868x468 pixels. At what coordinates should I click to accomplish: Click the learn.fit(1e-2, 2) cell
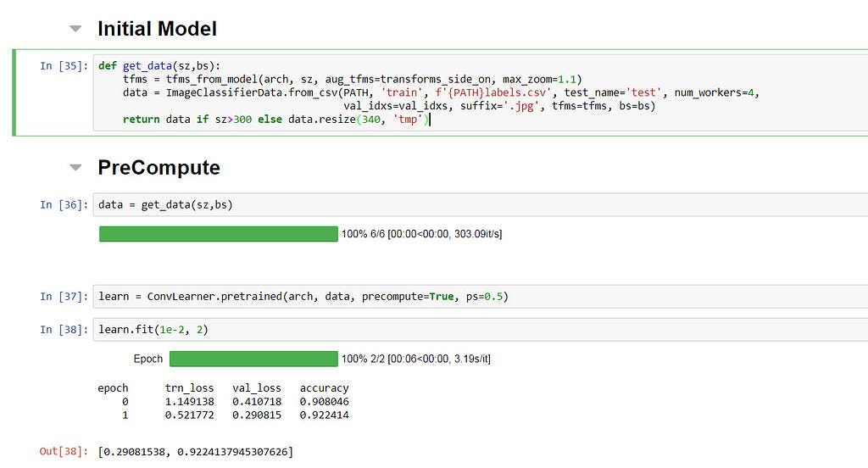(x=481, y=330)
